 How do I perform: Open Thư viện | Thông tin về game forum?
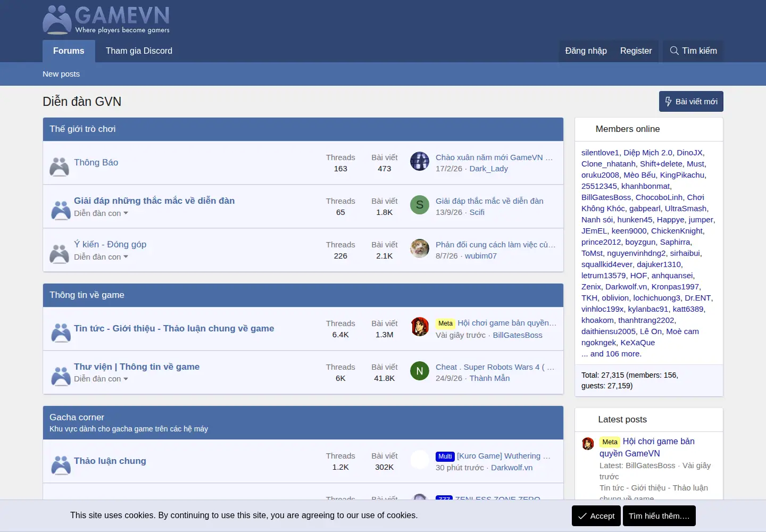click(x=137, y=367)
